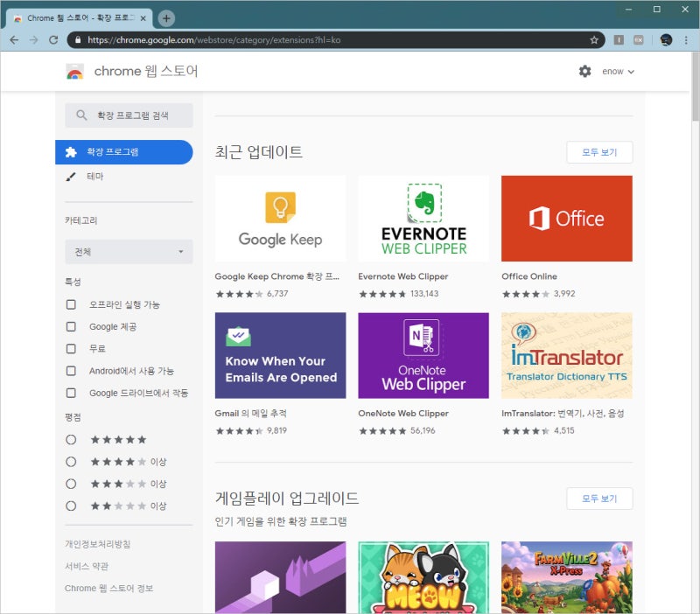The image size is (700, 614).
Task: Select '확장 프로그램' in the sidebar
Action: (x=123, y=152)
